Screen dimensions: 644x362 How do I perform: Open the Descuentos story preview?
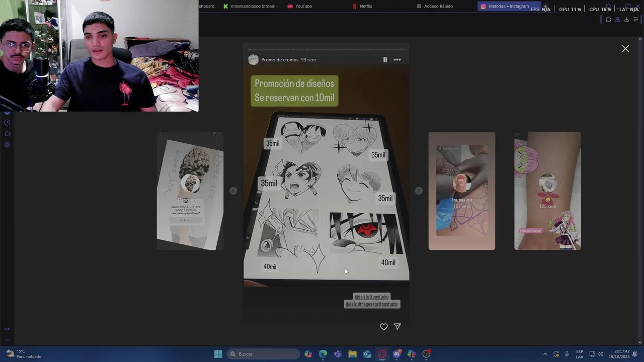(x=190, y=191)
